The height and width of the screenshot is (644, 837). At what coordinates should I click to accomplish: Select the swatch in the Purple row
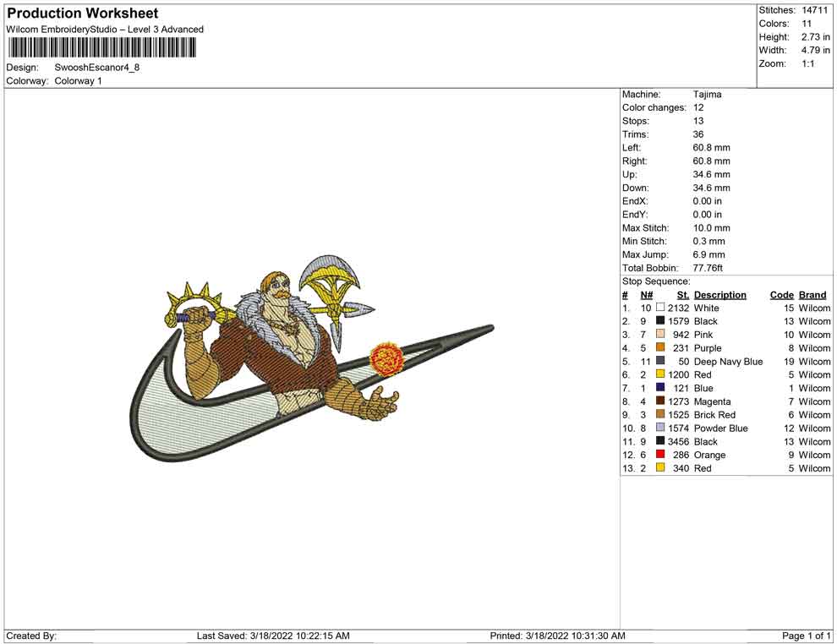(660, 347)
